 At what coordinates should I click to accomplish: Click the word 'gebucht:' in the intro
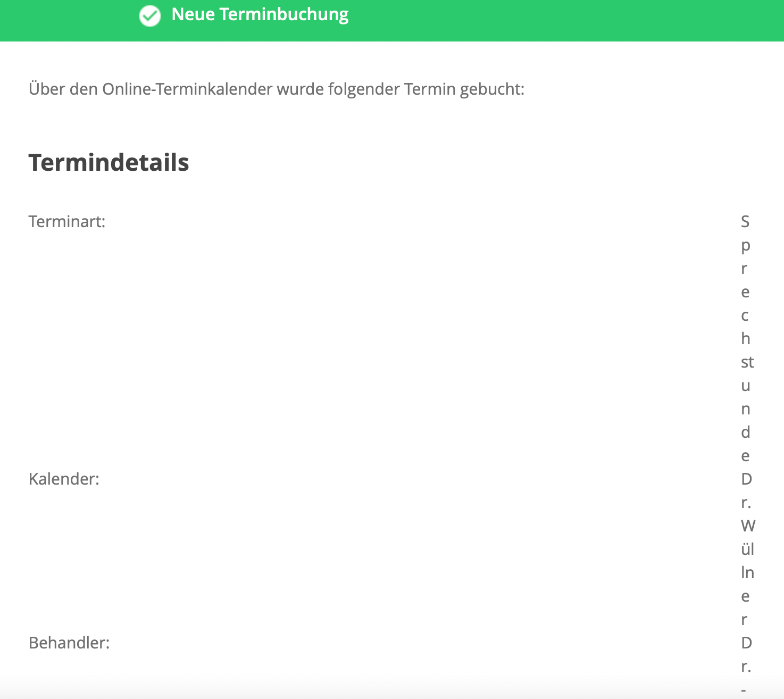point(492,89)
